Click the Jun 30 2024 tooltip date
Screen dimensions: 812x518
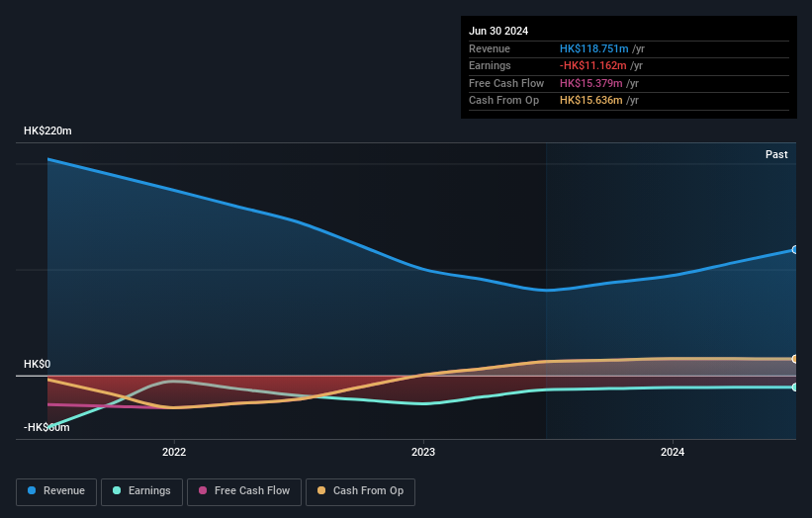click(x=498, y=31)
